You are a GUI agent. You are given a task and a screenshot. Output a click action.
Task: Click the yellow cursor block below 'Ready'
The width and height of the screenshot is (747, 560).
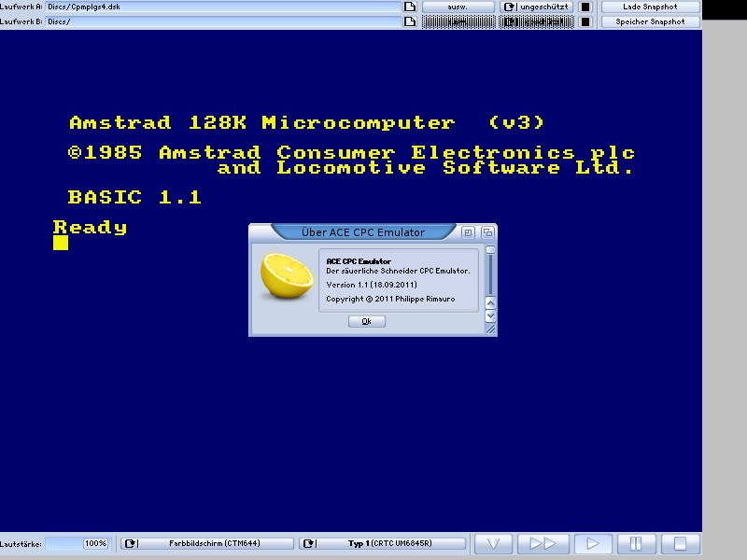coord(61,243)
